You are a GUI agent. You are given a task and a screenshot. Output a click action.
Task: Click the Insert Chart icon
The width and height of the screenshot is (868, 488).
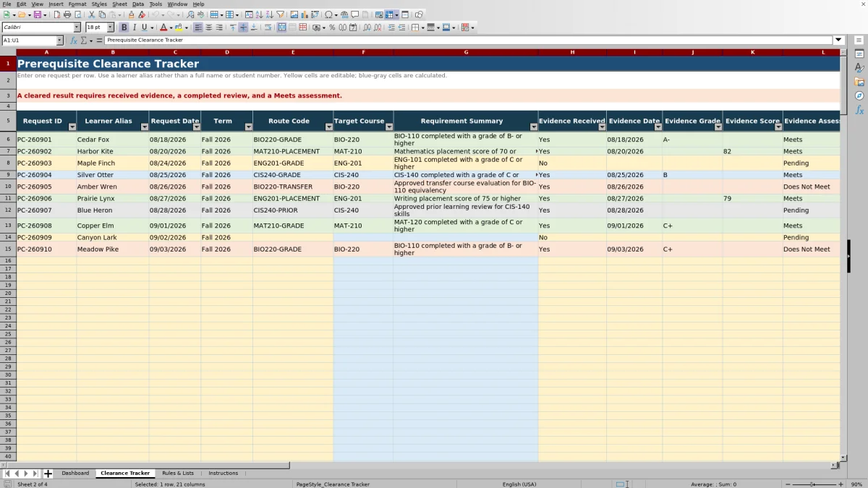click(x=304, y=14)
